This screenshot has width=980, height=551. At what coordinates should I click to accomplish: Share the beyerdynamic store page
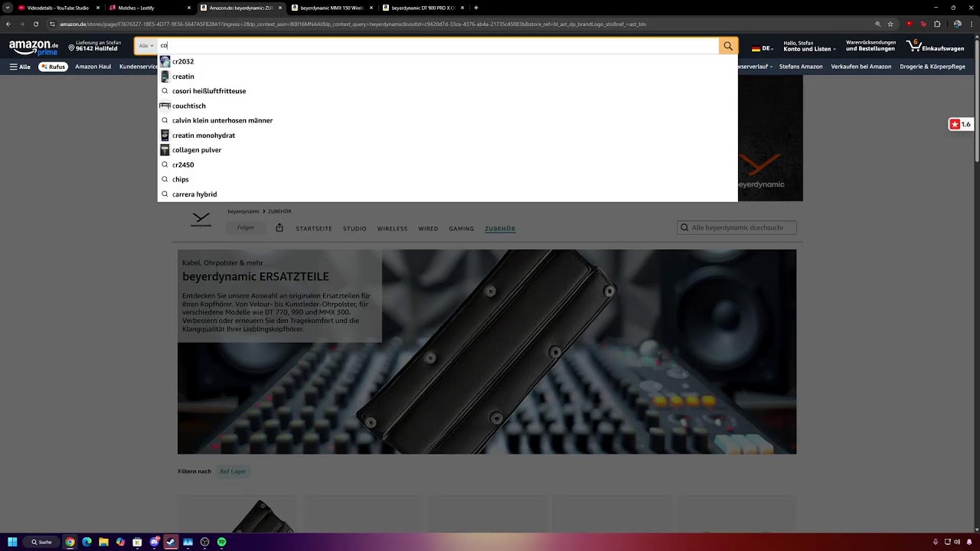click(279, 227)
